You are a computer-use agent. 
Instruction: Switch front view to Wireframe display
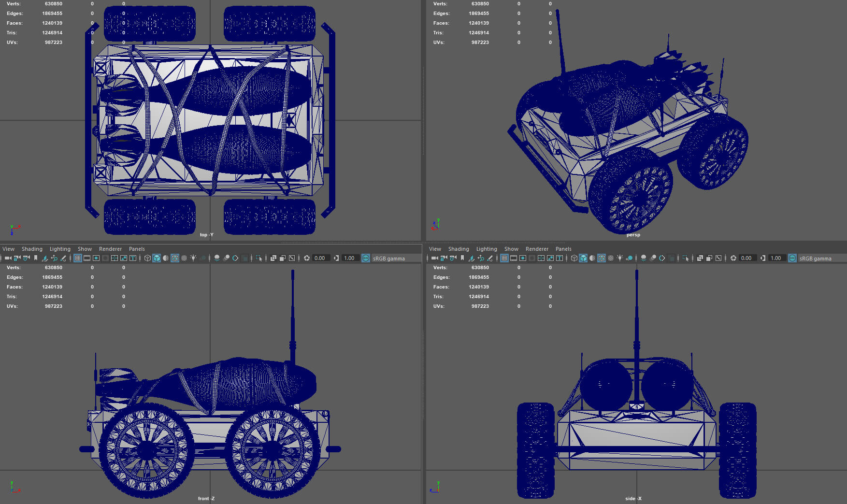coord(147,258)
